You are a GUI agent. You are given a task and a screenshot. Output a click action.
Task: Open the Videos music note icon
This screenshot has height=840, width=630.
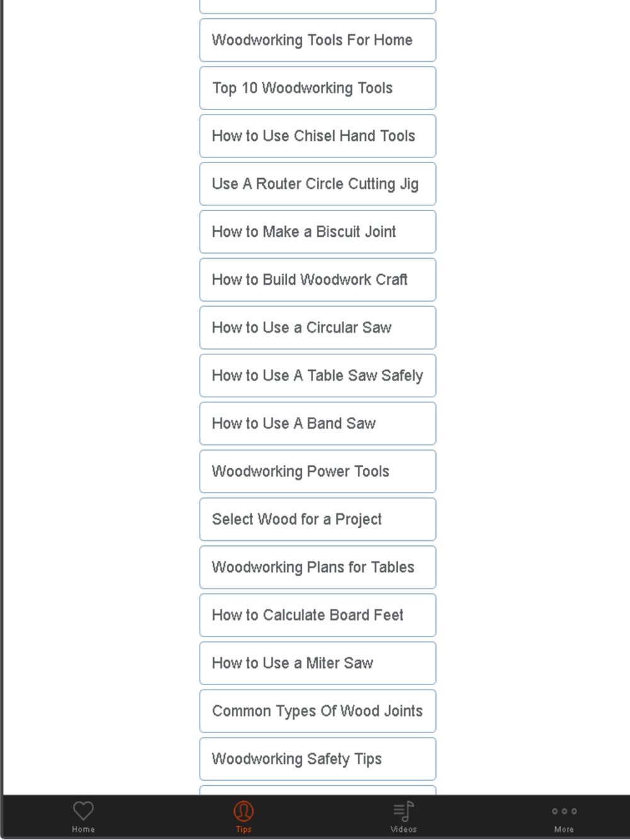(x=403, y=811)
